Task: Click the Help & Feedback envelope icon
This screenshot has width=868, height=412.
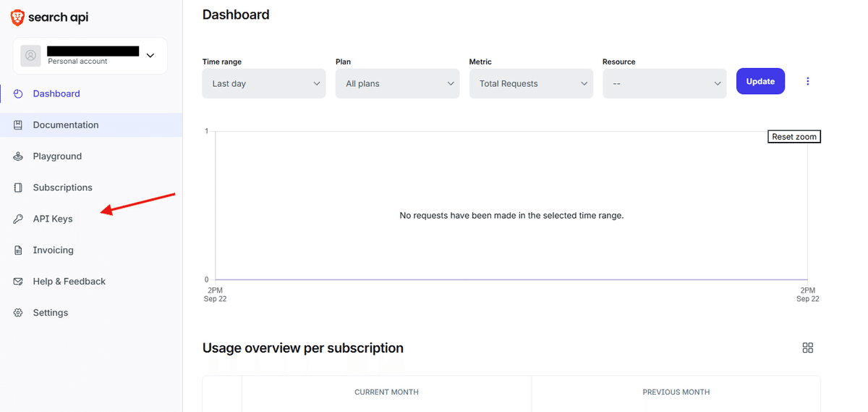Action: (18, 282)
